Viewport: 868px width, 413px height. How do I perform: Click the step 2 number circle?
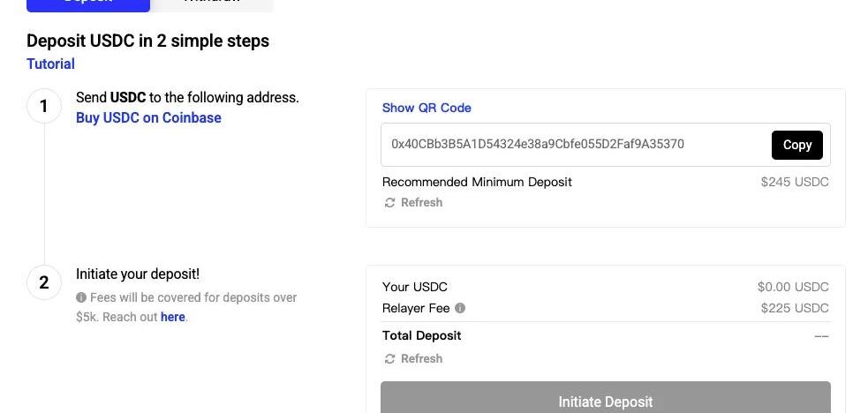(x=44, y=283)
